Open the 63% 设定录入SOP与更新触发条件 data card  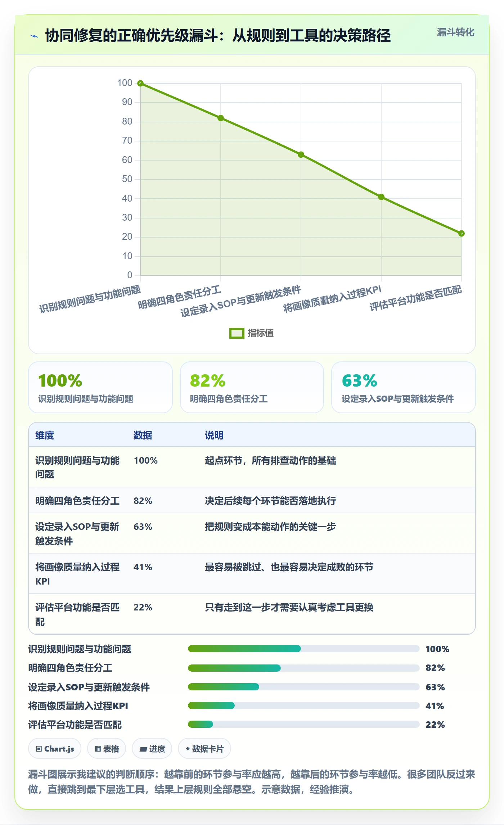(404, 387)
